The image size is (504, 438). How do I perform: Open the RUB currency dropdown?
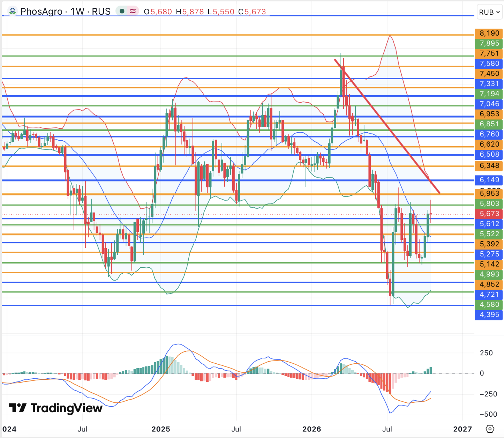(489, 12)
